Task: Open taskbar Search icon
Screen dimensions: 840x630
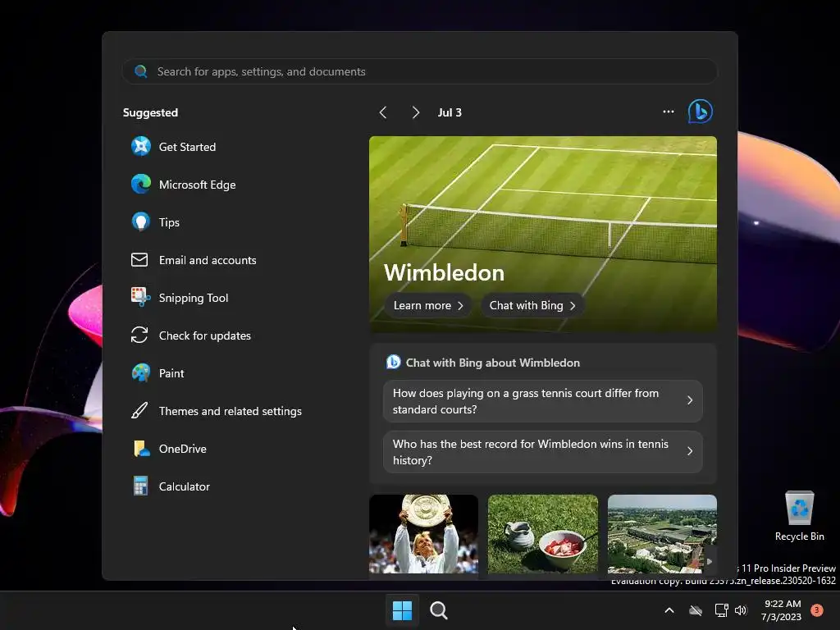Action: 439,610
